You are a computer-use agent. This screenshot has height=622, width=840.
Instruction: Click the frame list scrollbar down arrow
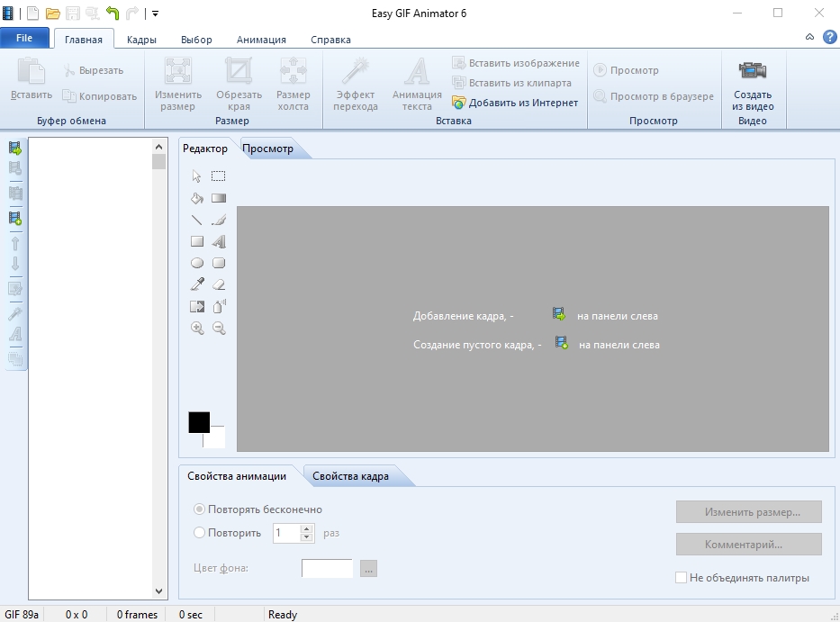coord(158,591)
